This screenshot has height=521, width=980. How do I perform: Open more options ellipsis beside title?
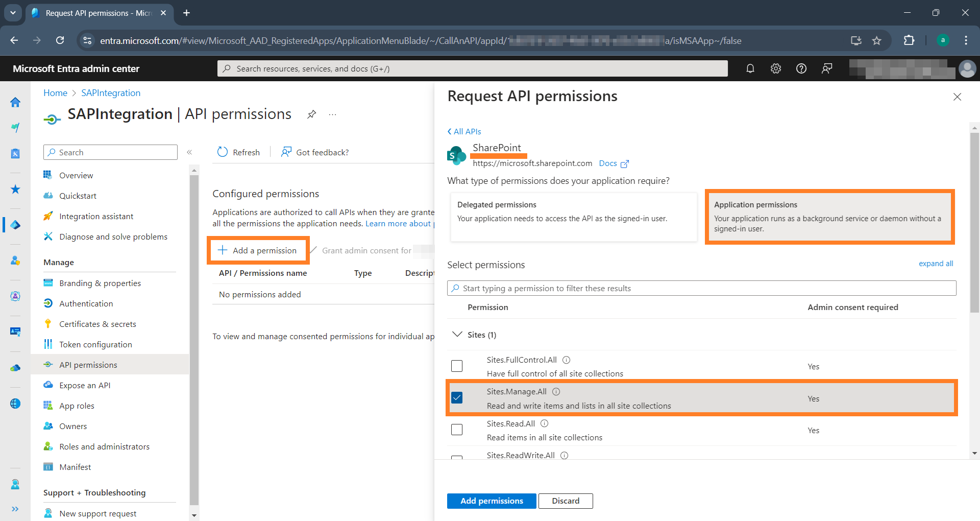pos(333,114)
